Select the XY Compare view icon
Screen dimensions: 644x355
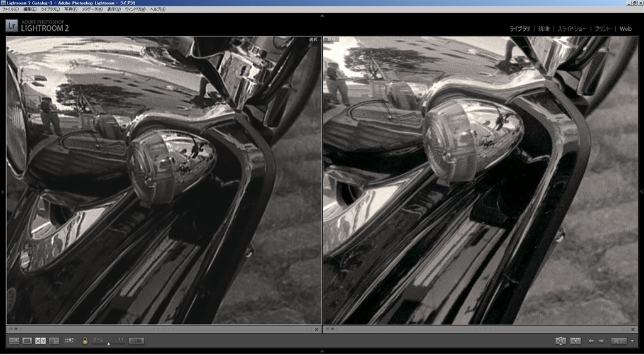[40, 341]
